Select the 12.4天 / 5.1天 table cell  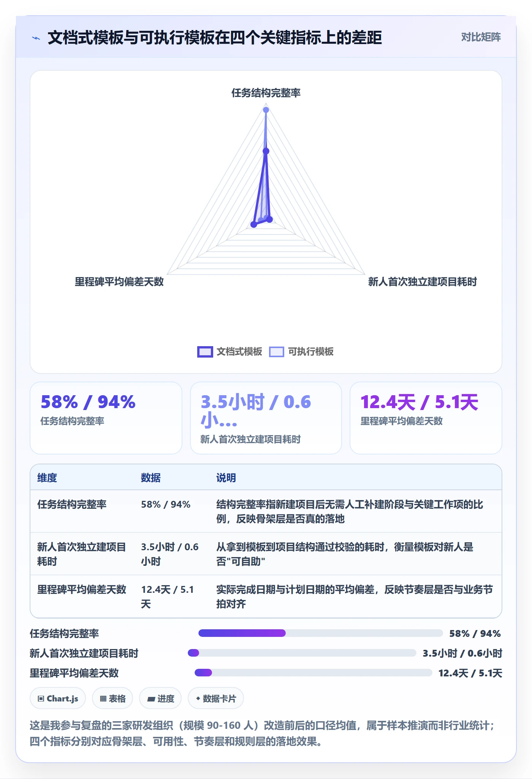172,596
